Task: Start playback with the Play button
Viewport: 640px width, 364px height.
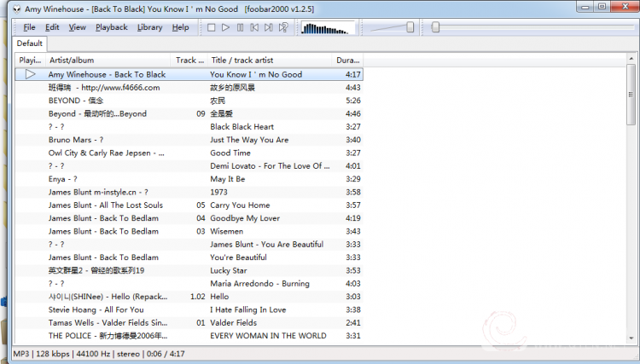Action: tap(225, 27)
